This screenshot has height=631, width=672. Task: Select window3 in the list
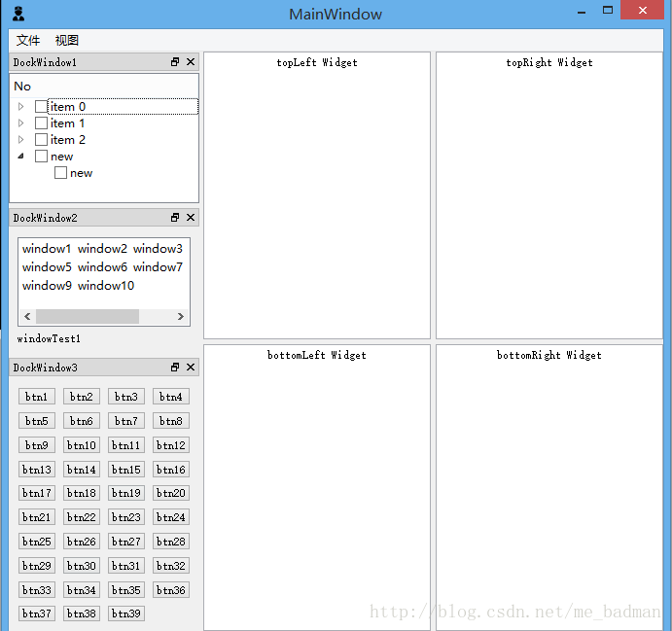point(158,249)
